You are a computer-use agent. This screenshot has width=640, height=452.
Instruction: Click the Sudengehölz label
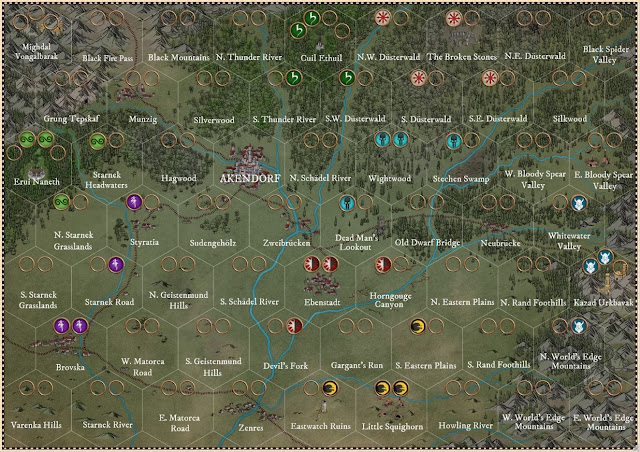pyautogui.click(x=213, y=243)
